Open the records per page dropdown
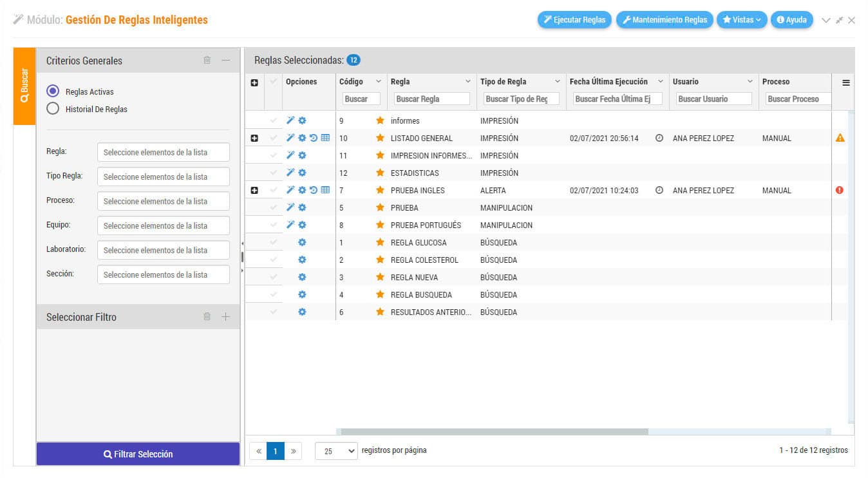Image resolution: width=868 pixels, height=478 pixels. [x=336, y=451]
